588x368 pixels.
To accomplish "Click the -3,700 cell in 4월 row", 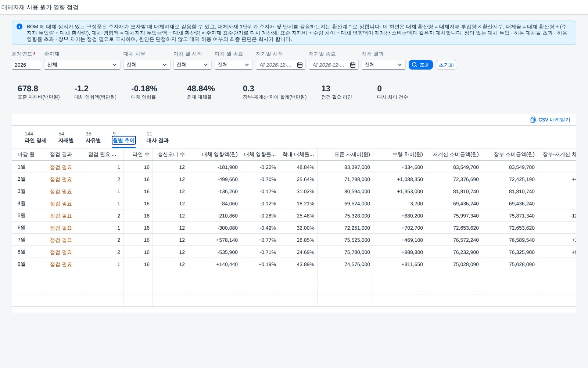I will click(x=400, y=204).
